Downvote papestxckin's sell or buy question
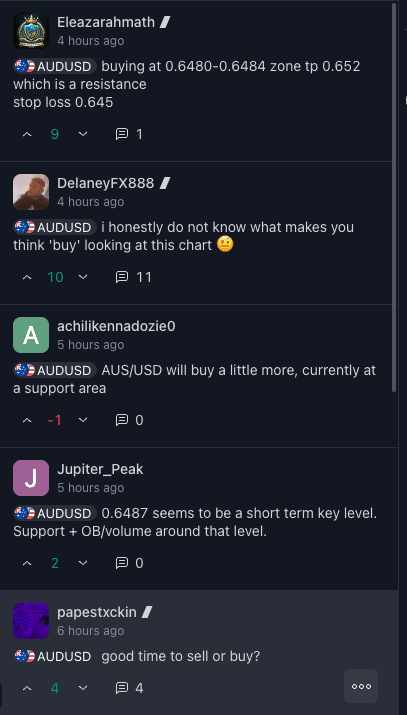The image size is (407, 715). coord(82,688)
